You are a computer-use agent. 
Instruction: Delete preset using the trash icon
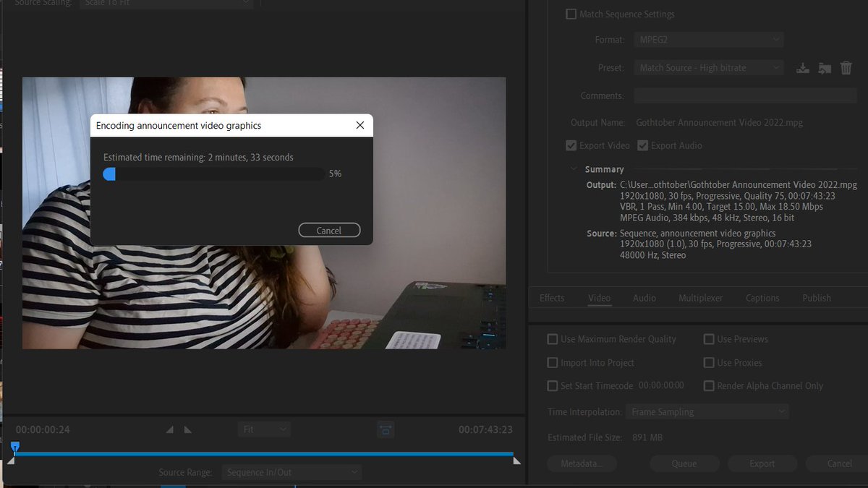click(846, 68)
